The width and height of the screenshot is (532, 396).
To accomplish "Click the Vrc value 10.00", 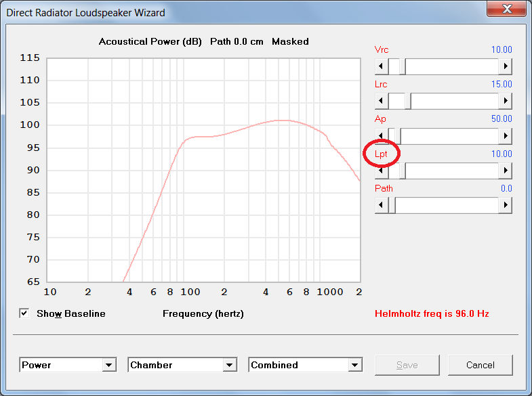I will [502, 49].
